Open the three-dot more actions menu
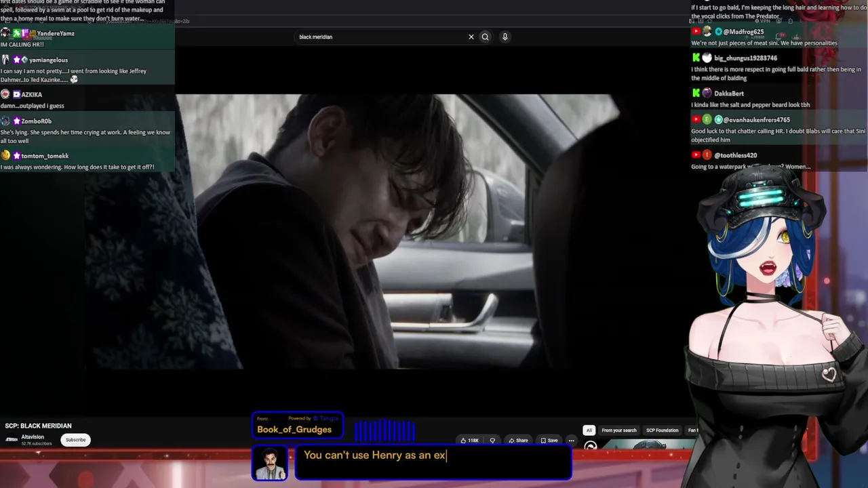This screenshot has height=488, width=868. coord(571,441)
